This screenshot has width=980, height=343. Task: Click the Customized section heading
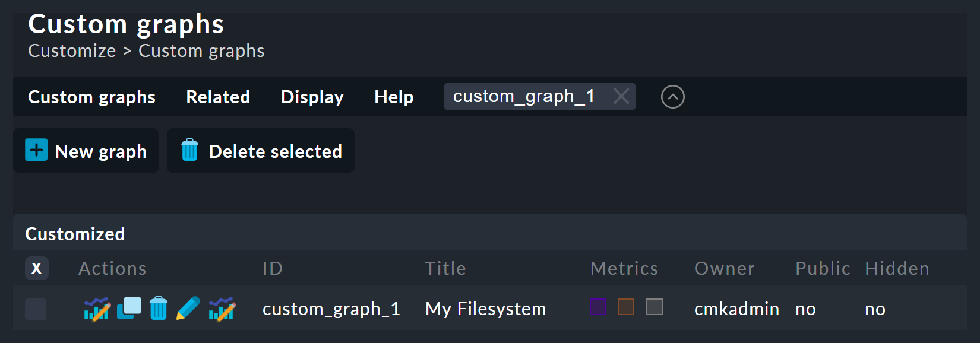coord(75,234)
